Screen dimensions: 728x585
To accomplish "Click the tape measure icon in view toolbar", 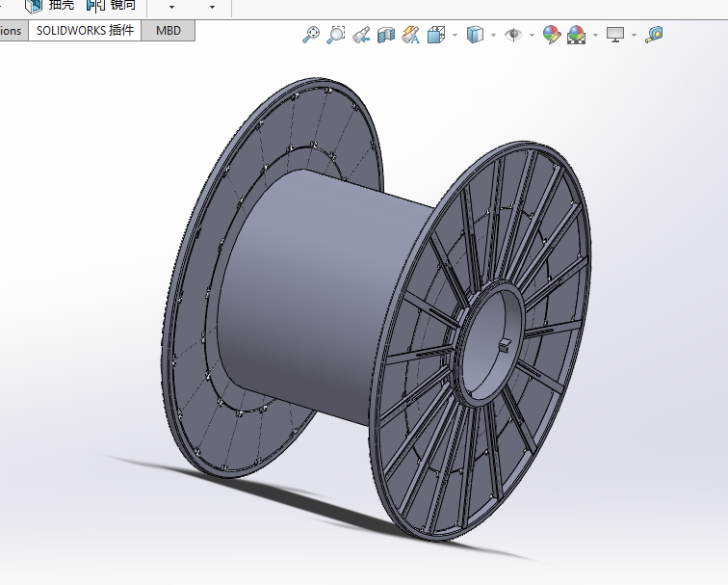I will click(x=655, y=36).
